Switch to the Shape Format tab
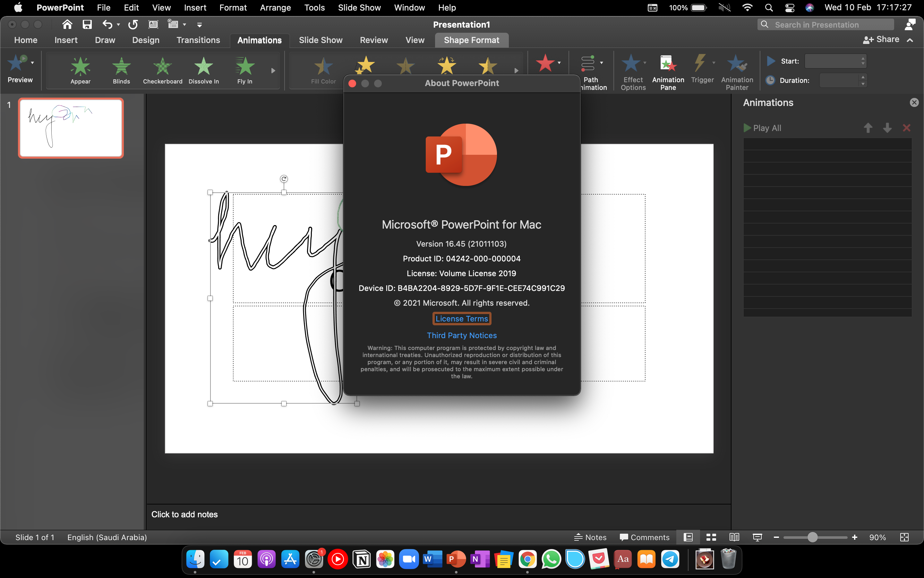Image resolution: width=924 pixels, height=578 pixels. pyautogui.click(x=472, y=40)
